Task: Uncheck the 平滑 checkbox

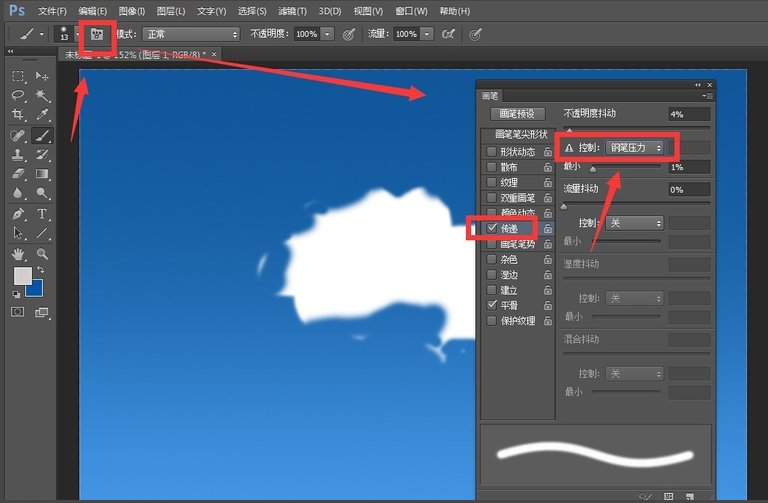Action: click(492, 305)
